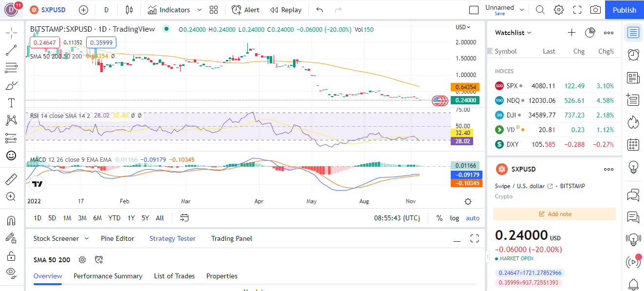Open the indicator templates grid icon
This screenshot has height=291, width=644.
[x=214, y=10]
